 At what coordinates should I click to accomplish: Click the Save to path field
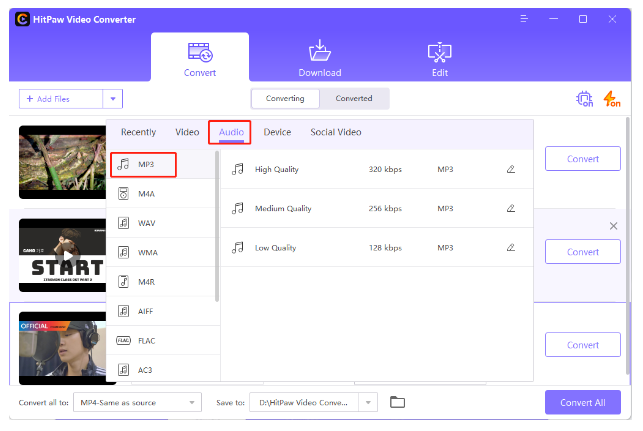(304, 402)
